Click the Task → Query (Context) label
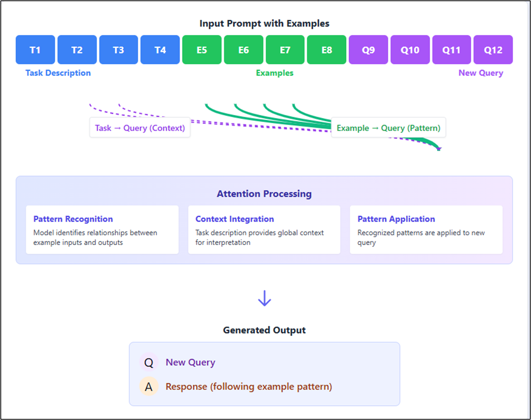 pos(140,128)
